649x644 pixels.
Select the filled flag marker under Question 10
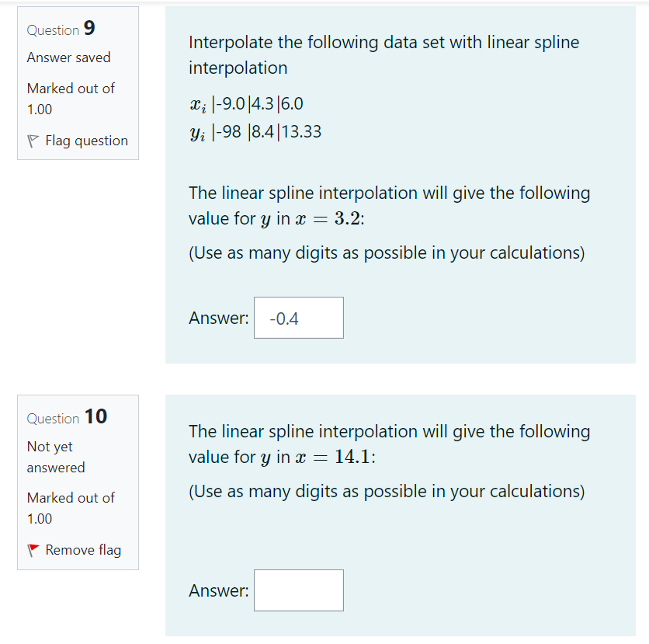[33, 550]
